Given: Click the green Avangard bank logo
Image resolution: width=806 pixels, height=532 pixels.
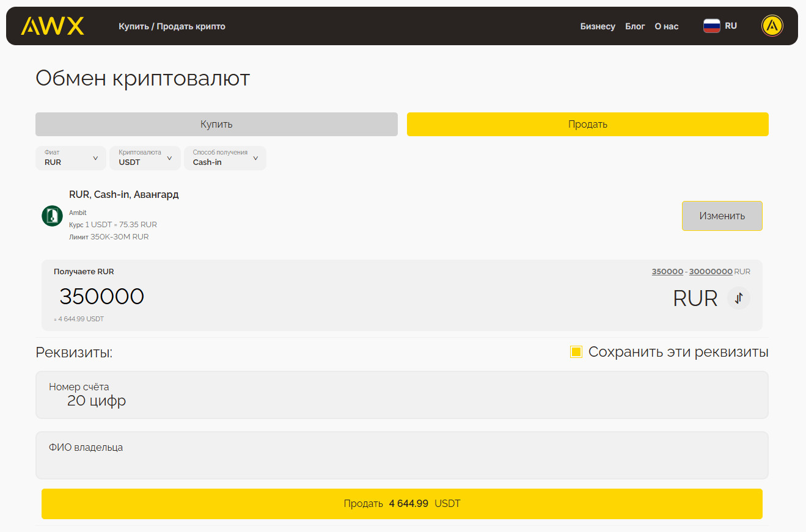Looking at the screenshot, I should tap(52, 216).
